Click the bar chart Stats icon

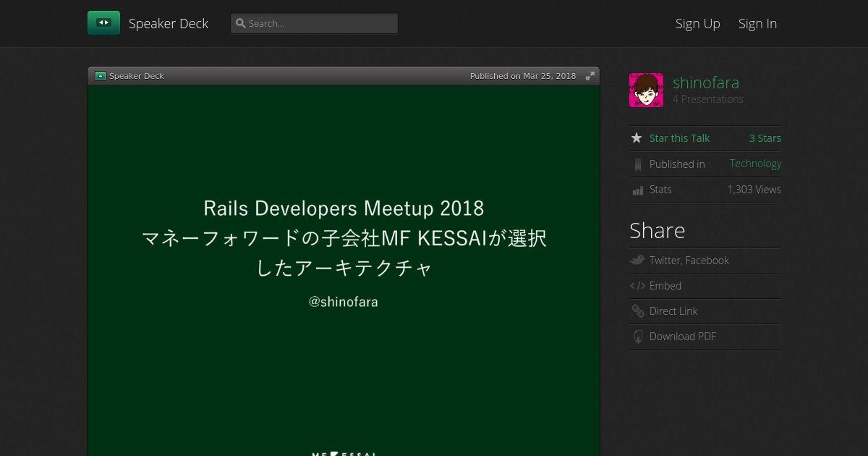coord(637,190)
